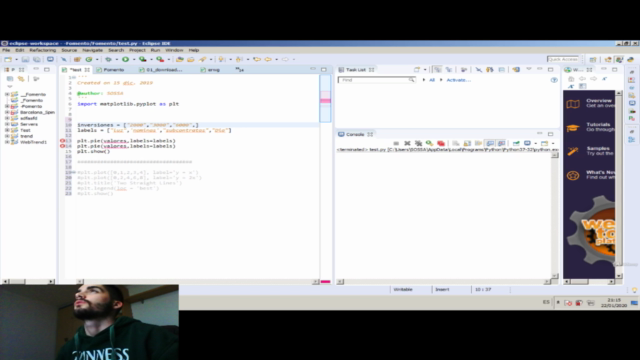Click the Welcome view Home icon
640x360 pixels.
571,79
